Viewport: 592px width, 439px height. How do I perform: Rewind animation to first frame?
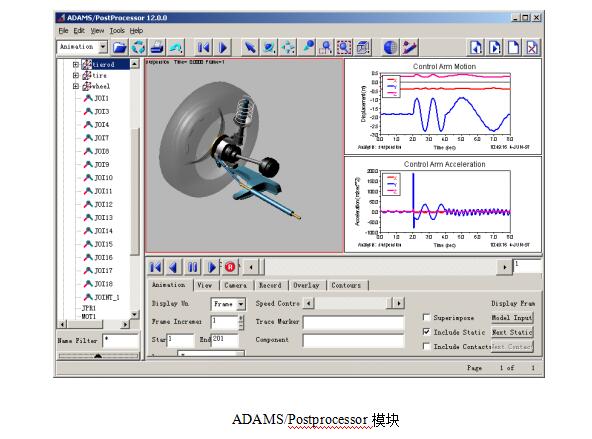[x=156, y=267]
